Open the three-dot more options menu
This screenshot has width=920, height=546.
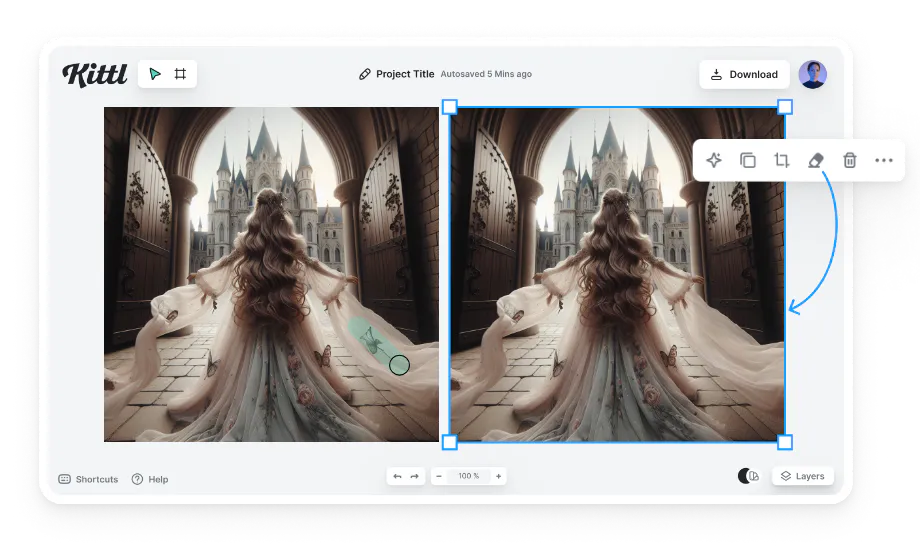tap(884, 160)
